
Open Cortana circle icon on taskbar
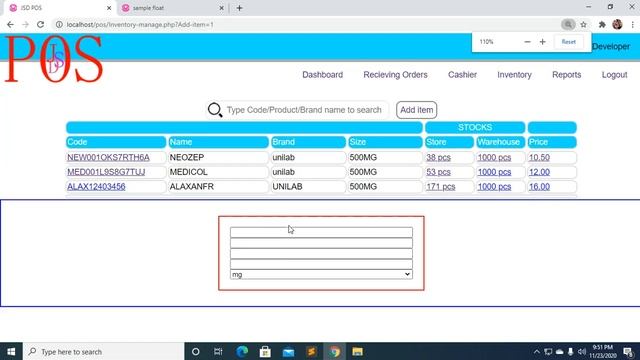pos(196,351)
